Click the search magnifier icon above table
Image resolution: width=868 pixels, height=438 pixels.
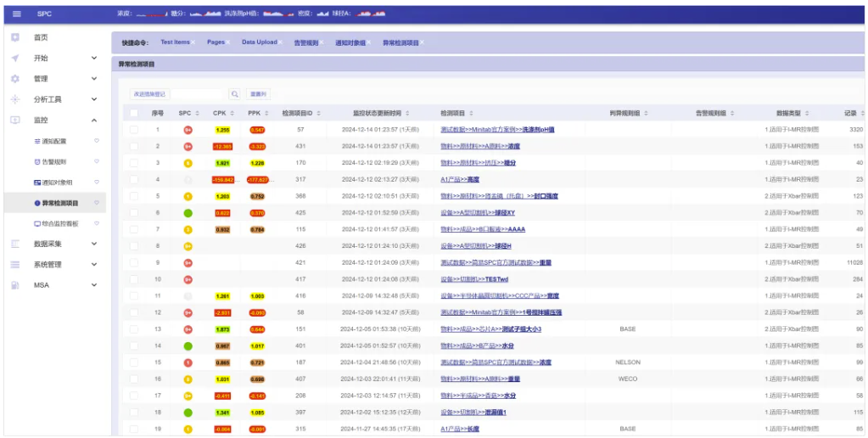pyautogui.click(x=234, y=94)
